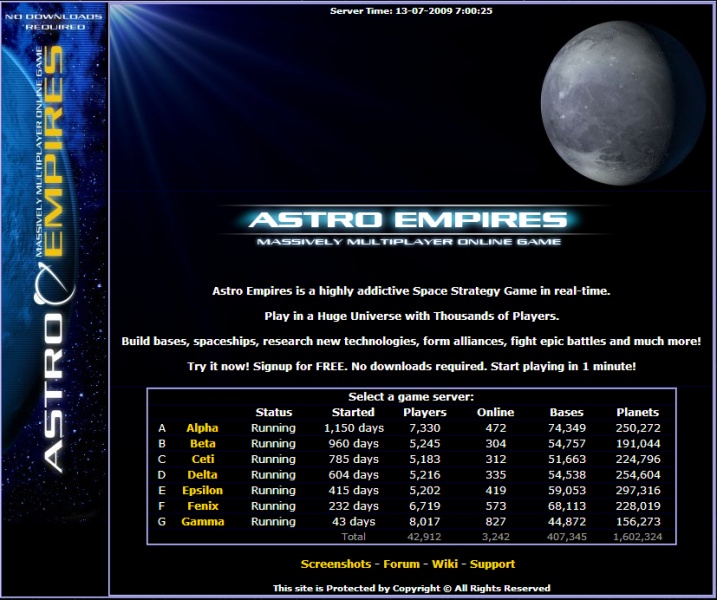Click Gamma's '43 days' started value
717x600 pixels.
353,521
